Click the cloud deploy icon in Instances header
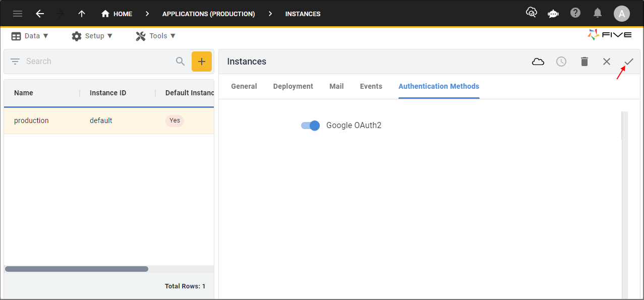Screen dimensions: 644x300 click(x=538, y=62)
